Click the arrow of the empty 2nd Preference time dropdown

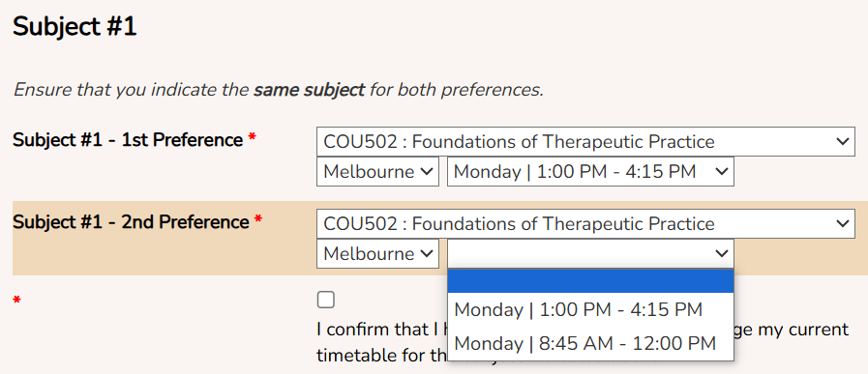[x=721, y=253]
